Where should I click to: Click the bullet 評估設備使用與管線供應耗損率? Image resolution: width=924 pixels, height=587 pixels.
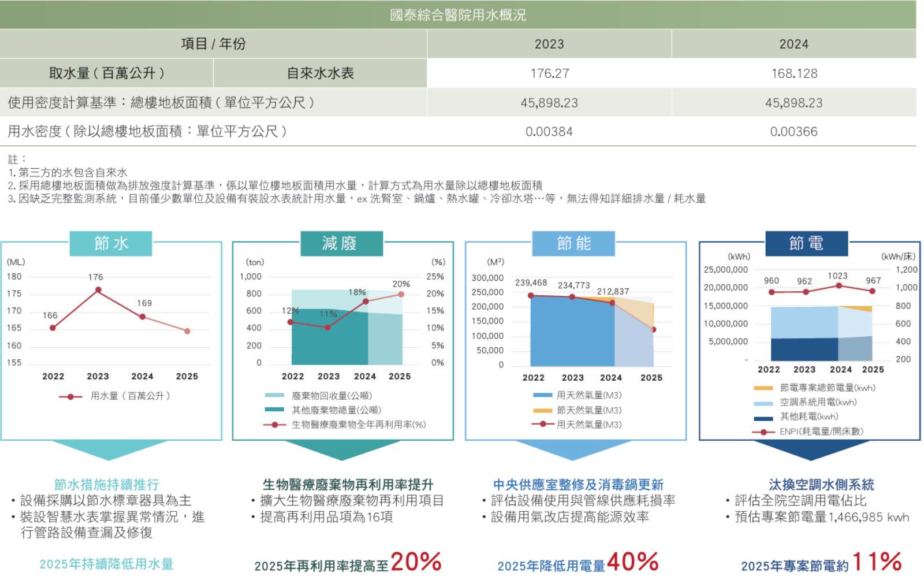(x=579, y=500)
